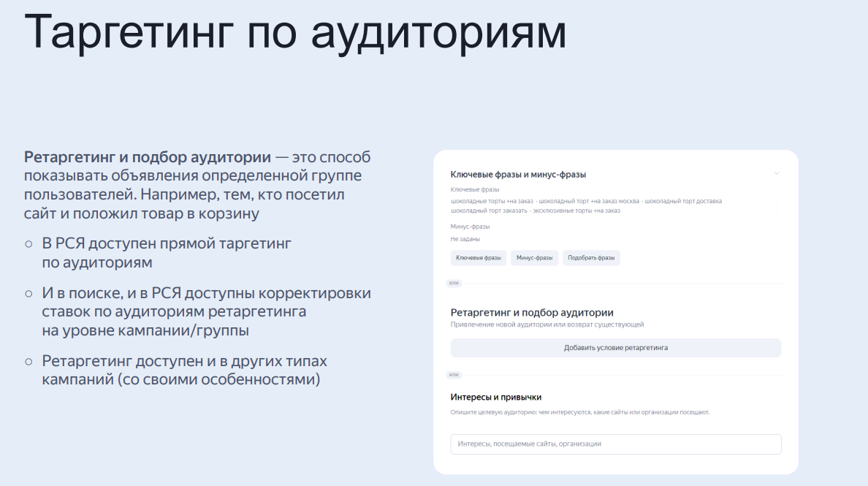Click bullet В РСЯ доступен прямой таргетинг

166,252
